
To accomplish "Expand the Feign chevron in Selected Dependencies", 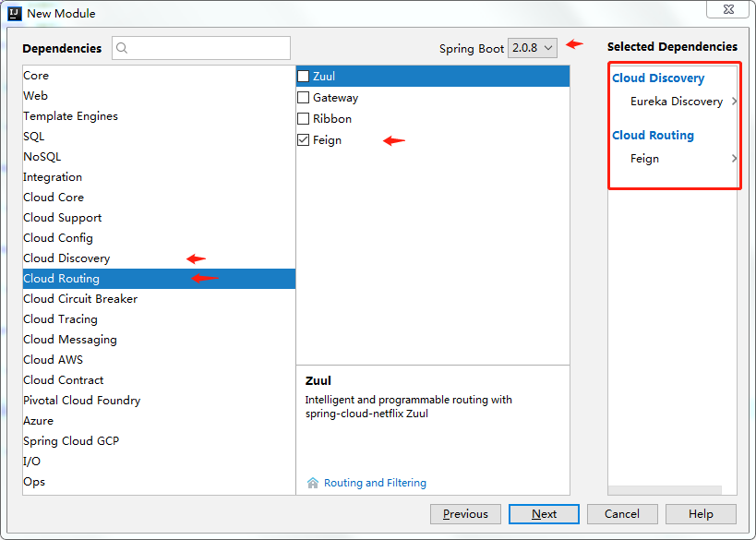I will click(734, 158).
